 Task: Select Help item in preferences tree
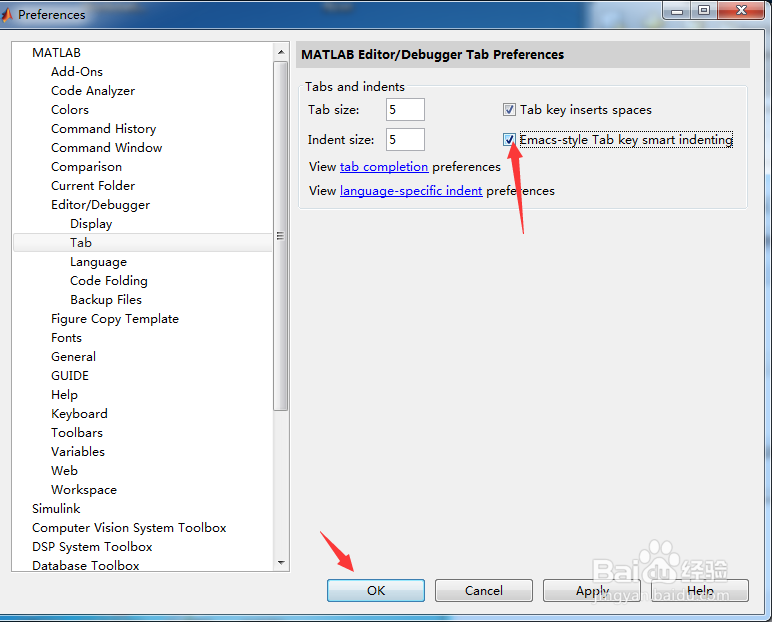(x=64, y=395)
